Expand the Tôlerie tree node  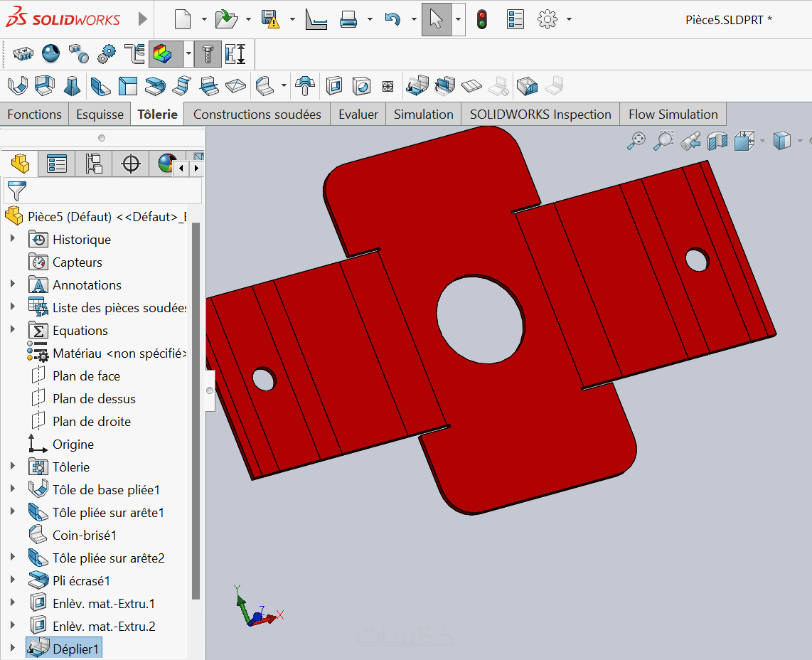(13, 467)
